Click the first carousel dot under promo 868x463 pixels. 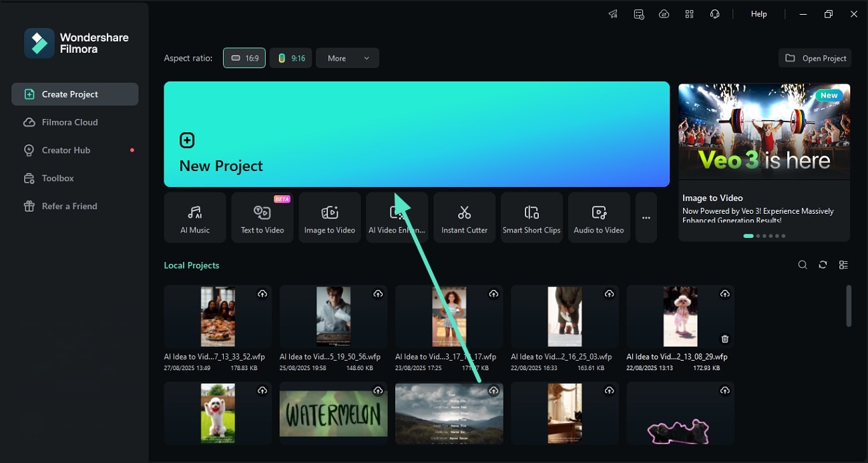pos(748,236)
